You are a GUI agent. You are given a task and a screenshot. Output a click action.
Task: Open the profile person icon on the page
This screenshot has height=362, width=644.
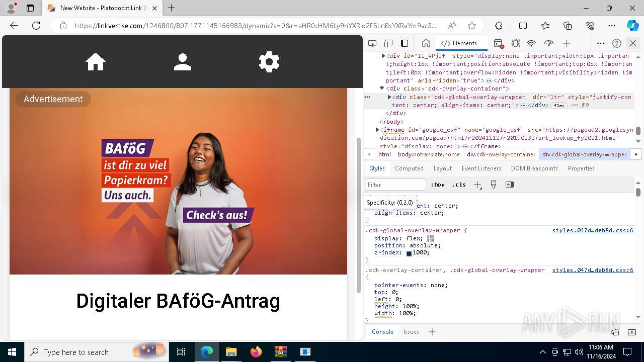pyautogui.click(x=183, y=62)
